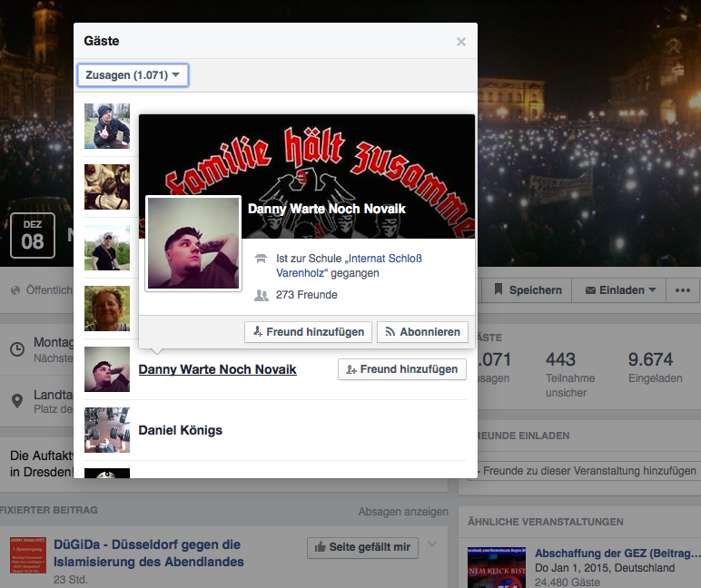Image resolution: width=701 pixels, height=588 pixels.
Task: Click the 9.674 Eingeladen count
Action: point(650,359)
